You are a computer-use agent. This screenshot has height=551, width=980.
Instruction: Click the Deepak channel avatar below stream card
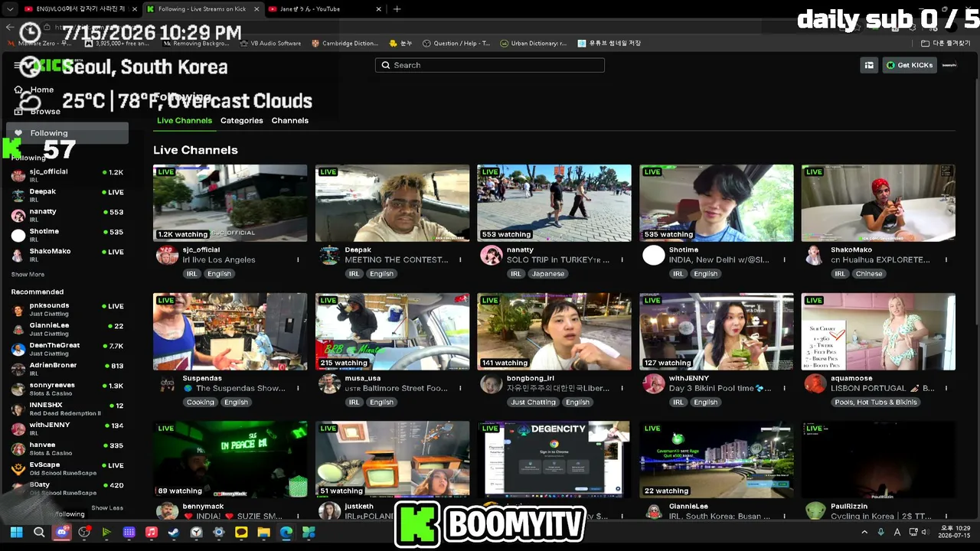pos(329,256)
